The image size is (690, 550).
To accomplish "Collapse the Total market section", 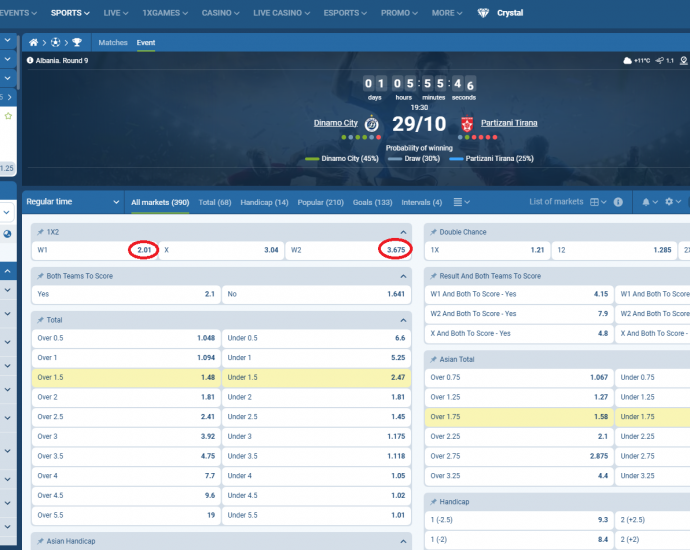I will pos(403,320).
